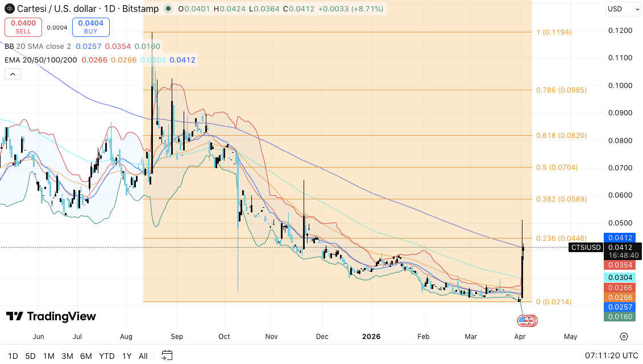This screenshot has height=364, width=643.
Task: Select the EMA 20/50/100/200 indicator label
Action: (38, 60)
